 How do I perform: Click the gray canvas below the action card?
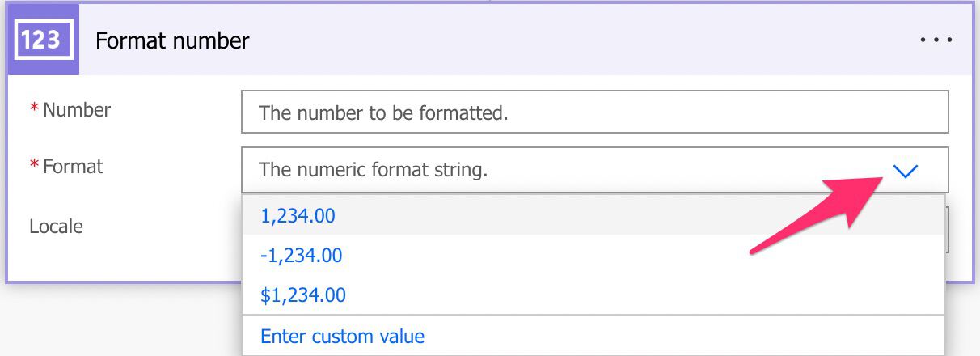(x=121, y=320)
